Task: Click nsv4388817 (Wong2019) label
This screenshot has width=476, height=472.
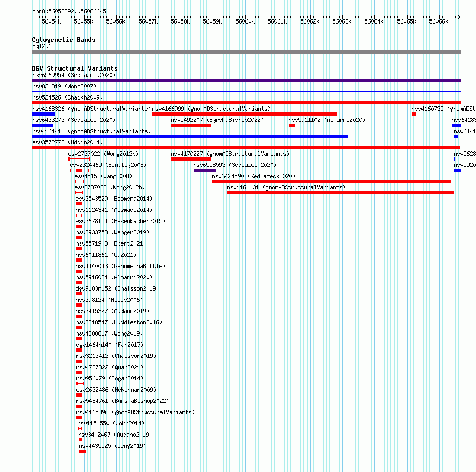Action: tap(109, 333)
